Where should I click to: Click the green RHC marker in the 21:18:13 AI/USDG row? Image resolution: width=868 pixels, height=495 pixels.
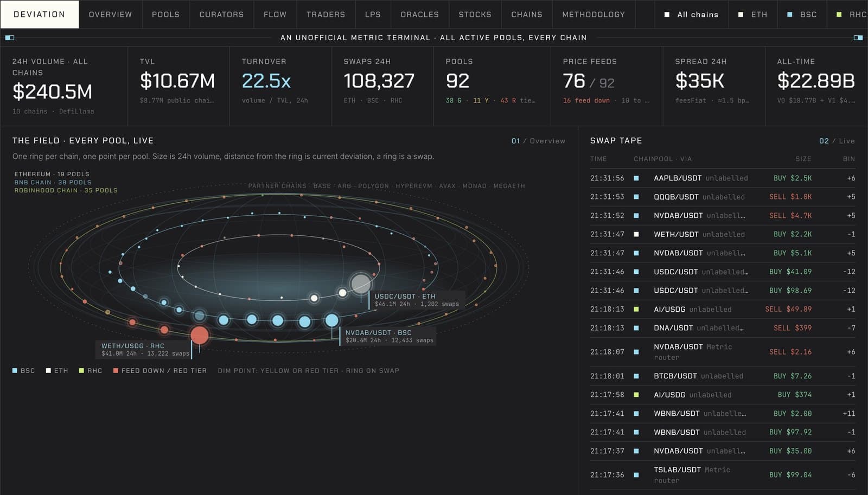(x=636, y=309)
